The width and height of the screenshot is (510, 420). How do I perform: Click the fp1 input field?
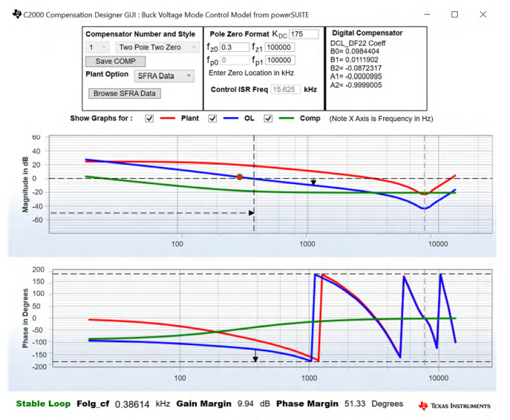pyautogui.click(x=280, y=60)
